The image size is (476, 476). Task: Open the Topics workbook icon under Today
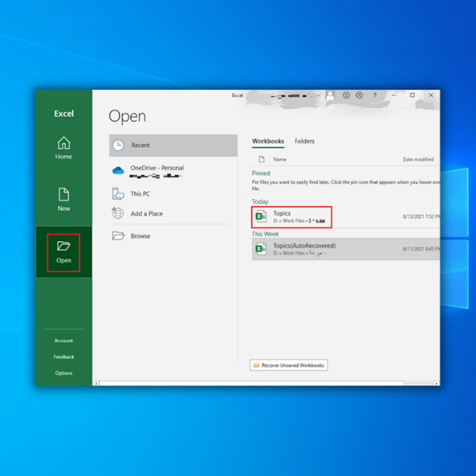[x=261, y=217]
